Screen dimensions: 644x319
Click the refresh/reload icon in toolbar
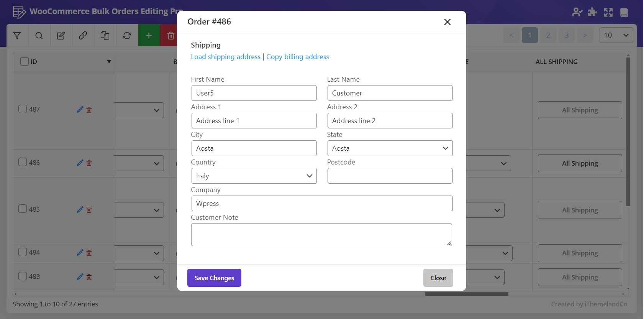tap(127, 36)
